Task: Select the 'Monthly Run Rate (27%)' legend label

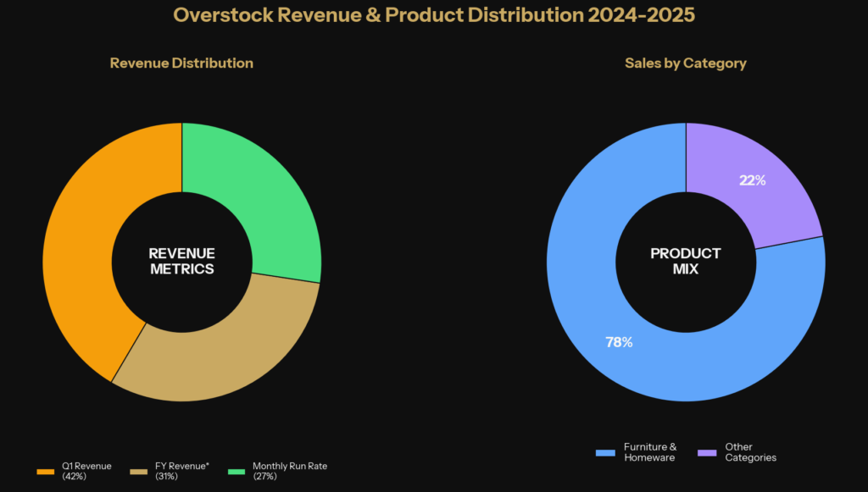Action: 290,471
